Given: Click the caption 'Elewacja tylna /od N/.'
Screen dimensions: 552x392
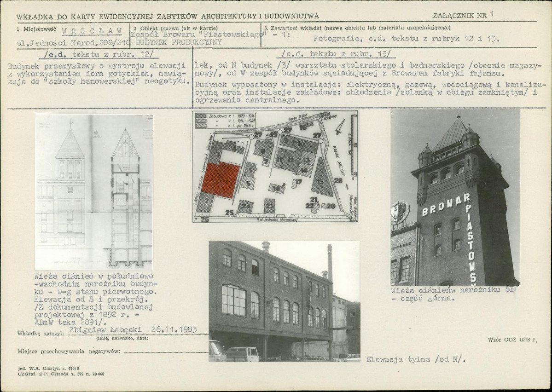Looking at the screenshot, I should (x=416, y=359).
